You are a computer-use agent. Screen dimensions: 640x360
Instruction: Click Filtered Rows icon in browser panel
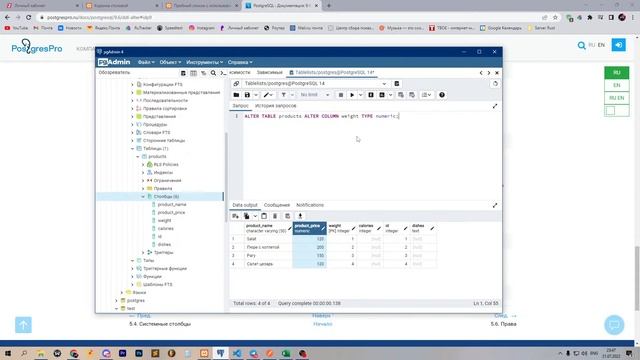203,73
